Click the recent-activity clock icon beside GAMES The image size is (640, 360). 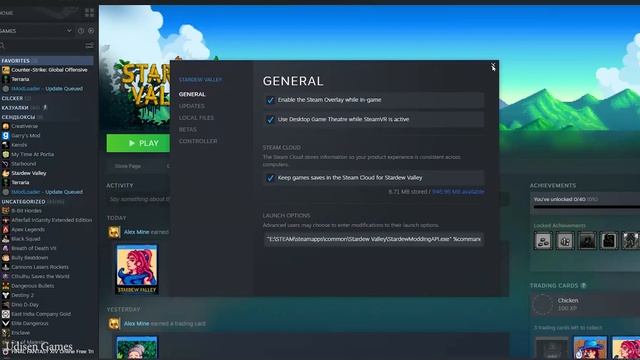pyautogui.click(x=81, y=31)
